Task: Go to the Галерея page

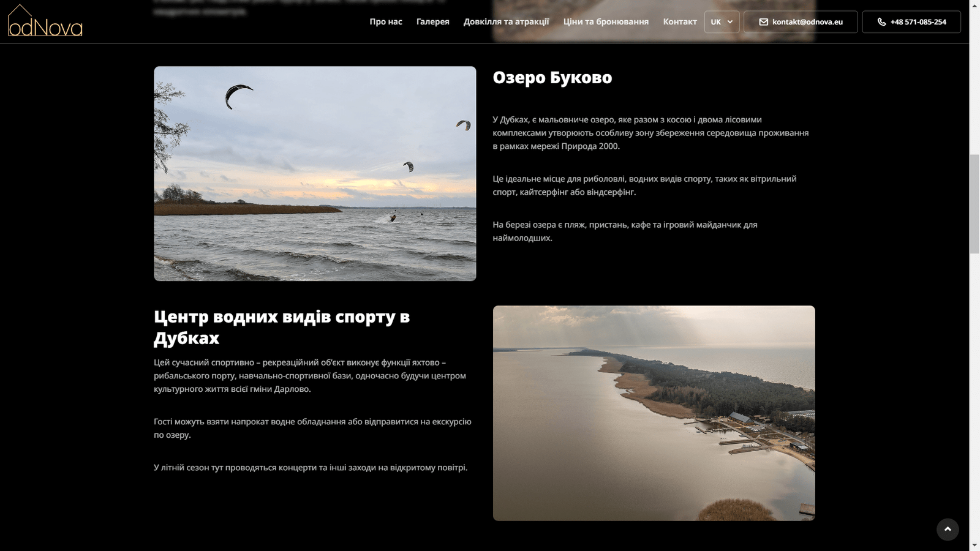Action: 432,21
